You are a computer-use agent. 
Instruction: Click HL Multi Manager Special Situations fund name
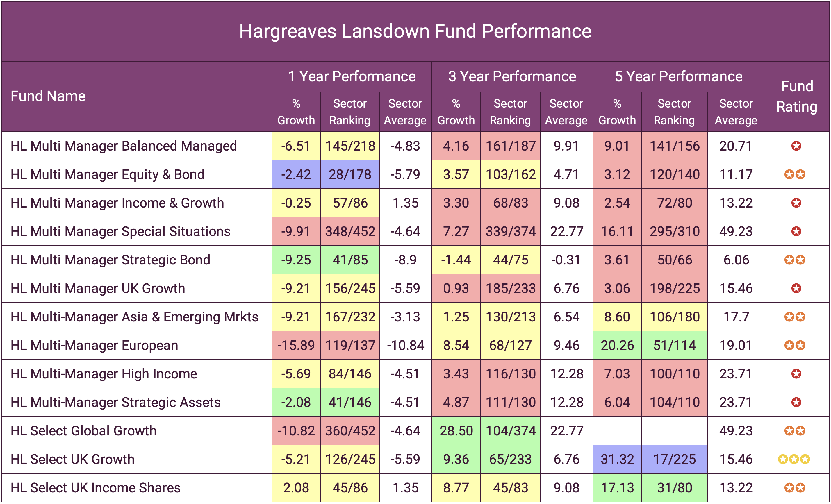point(120,232)
